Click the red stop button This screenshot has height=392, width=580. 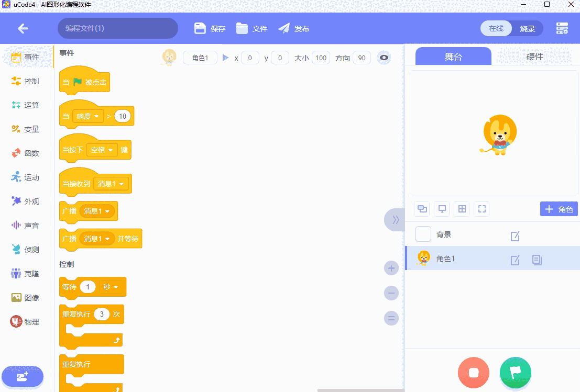pos(473,373)
